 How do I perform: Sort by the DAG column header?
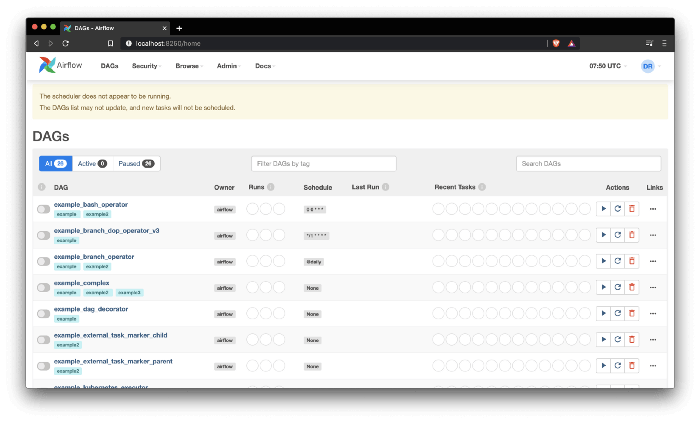61,188
